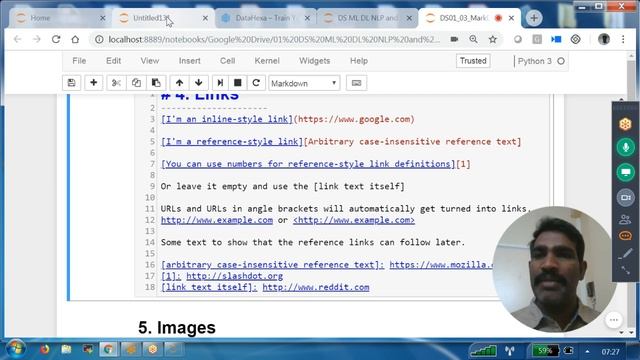Image resolution: width=640 pixels, height=360 pixels.
Task: Click the camera icon in address bar
Action: (x=454, y=39)
